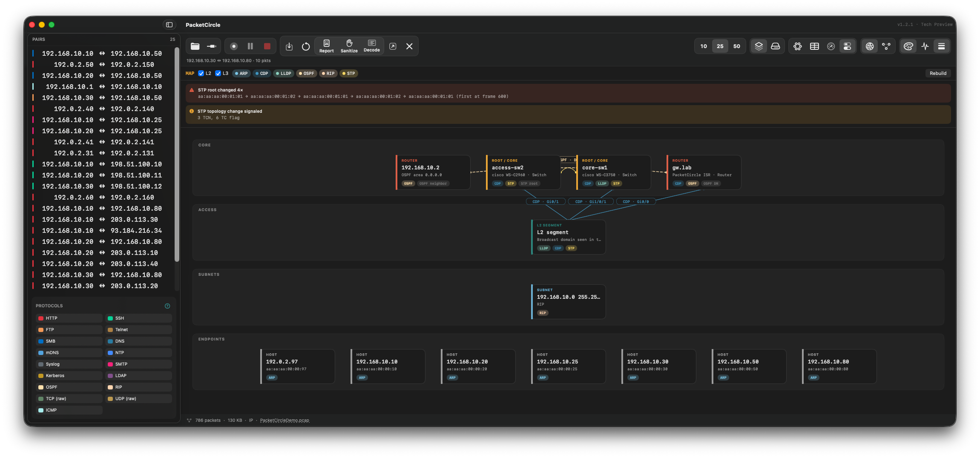
Task: Click the hard drive device icon
Action: tap(776, 46)
